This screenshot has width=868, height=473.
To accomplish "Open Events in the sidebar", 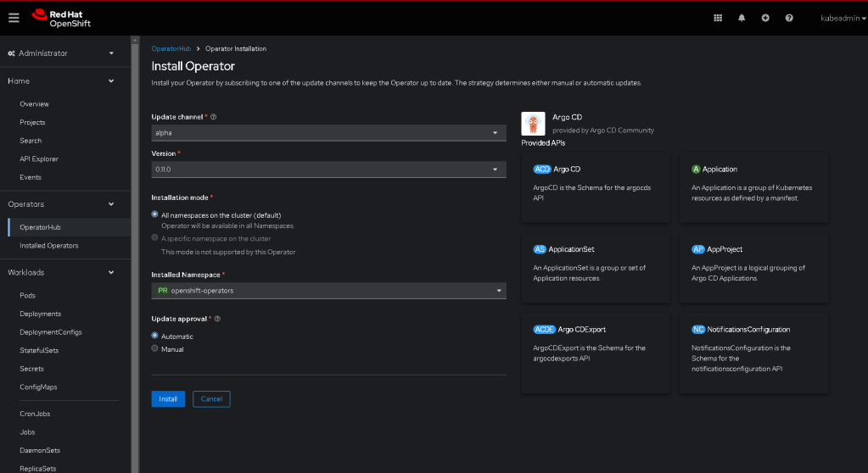I will [x=31, y=177].
